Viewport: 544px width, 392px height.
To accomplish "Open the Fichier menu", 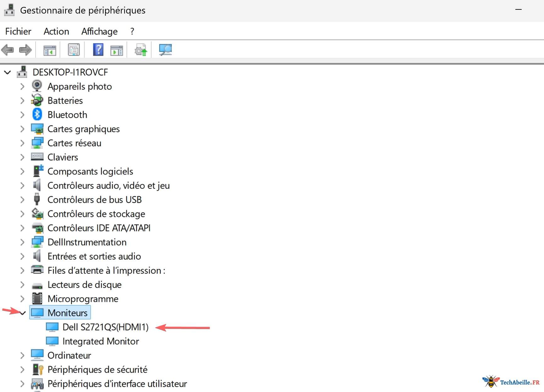I will [18, 31].
